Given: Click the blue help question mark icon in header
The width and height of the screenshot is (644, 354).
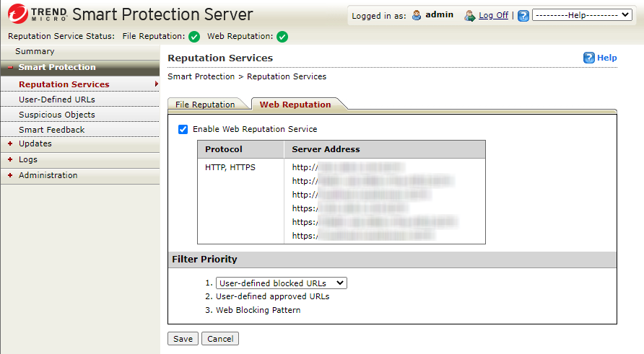Looking at the screenshot, I should 523,15.
